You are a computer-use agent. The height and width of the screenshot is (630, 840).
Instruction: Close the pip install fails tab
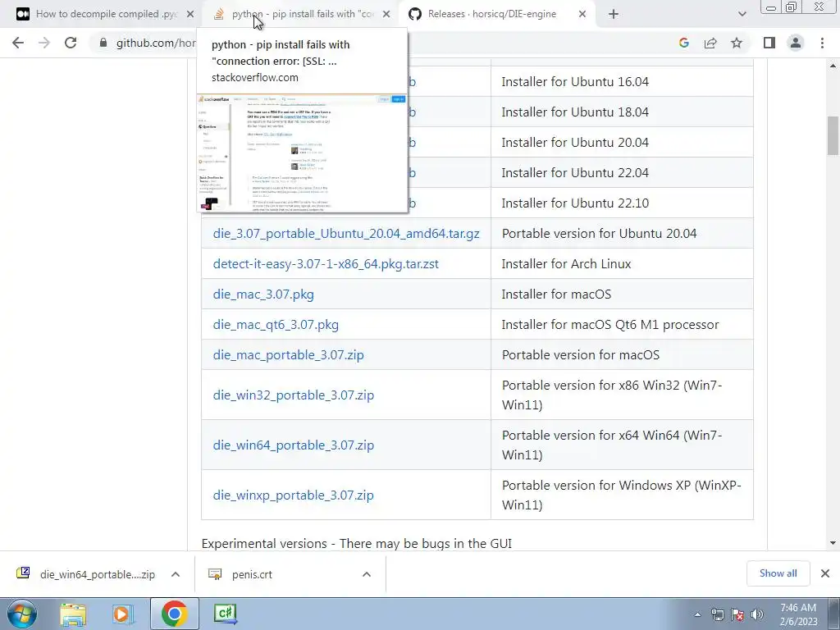point(386,14)
